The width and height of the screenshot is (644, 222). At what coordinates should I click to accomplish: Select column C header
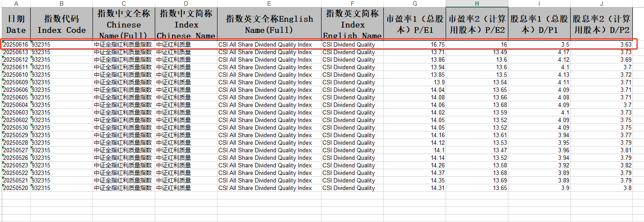click(124, 4)
